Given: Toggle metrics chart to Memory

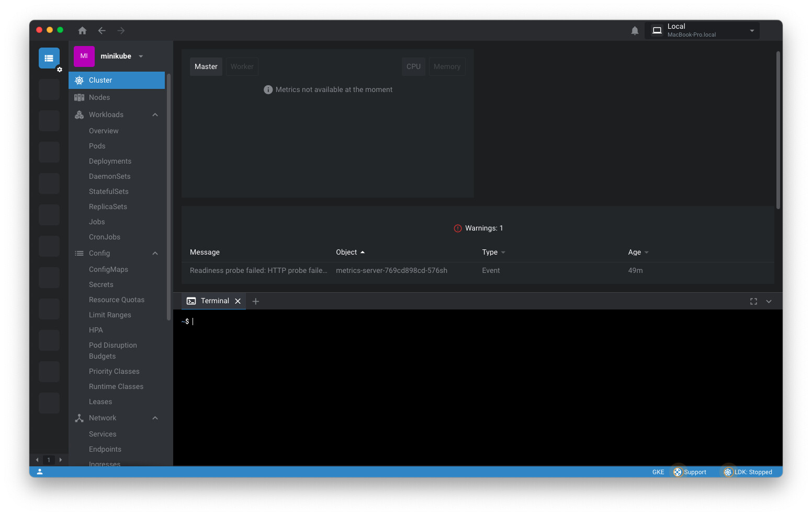Looking at the screenshot, I should (447, 66).
